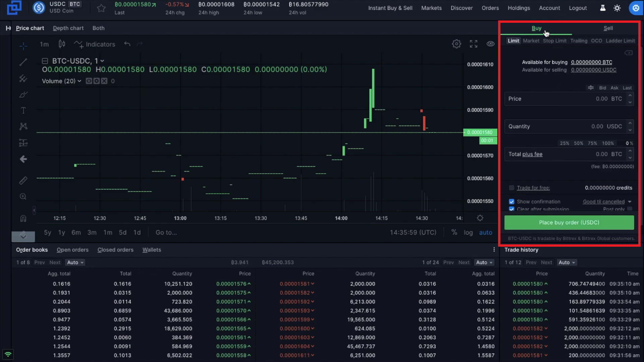Select the Stop Limit order tab
The height and width of the screenshot is (362, 644).
(x=554, y=41)
